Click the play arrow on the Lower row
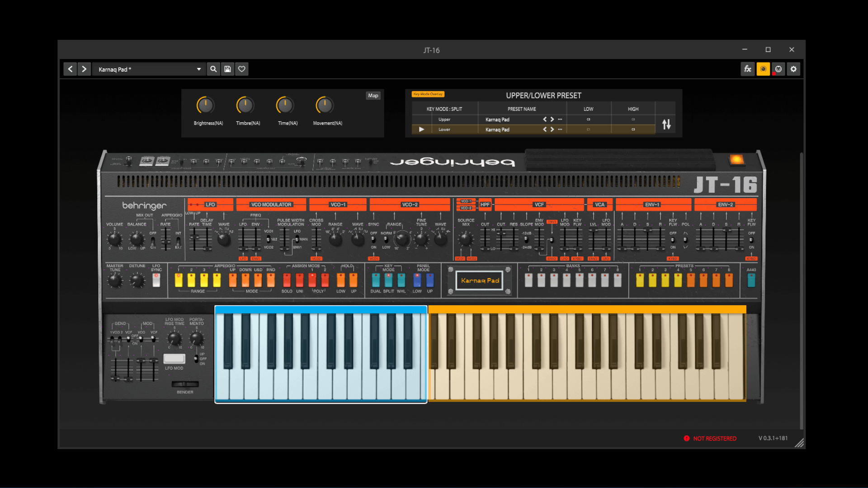Image resolution: width=868 pixels, height=488 pixels. pyautogui.click(x=421, y=129)
